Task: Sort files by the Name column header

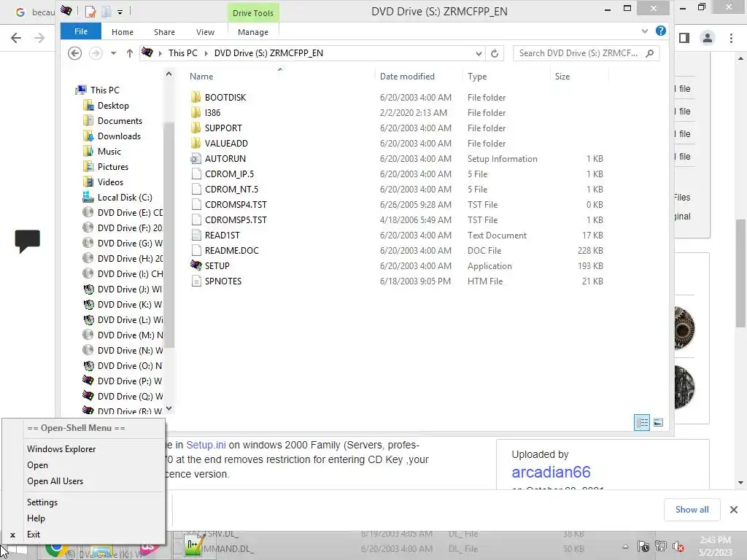Action: tap(201, 76)
